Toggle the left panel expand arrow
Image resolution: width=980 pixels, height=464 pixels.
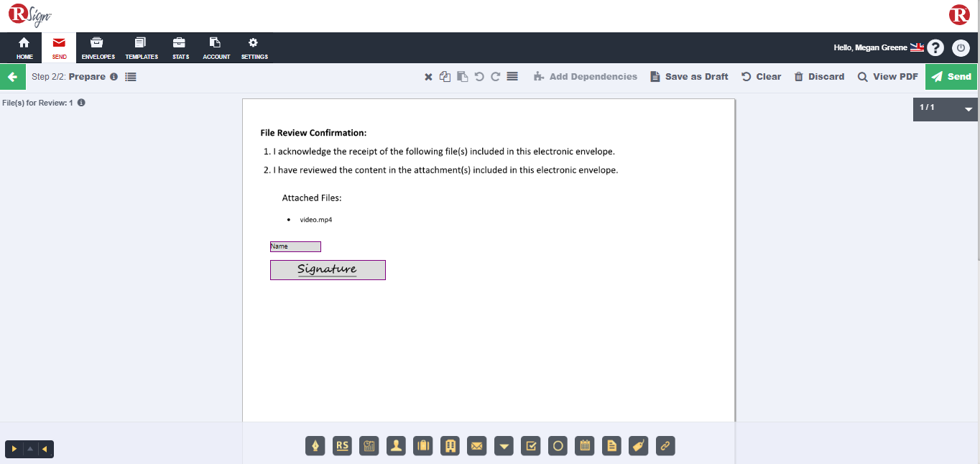14,449
